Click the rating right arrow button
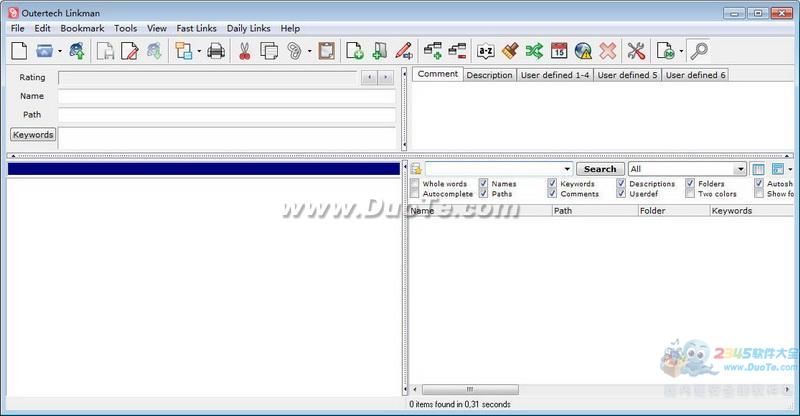Screen dimensions: 800x416 [x=386, y=78]
